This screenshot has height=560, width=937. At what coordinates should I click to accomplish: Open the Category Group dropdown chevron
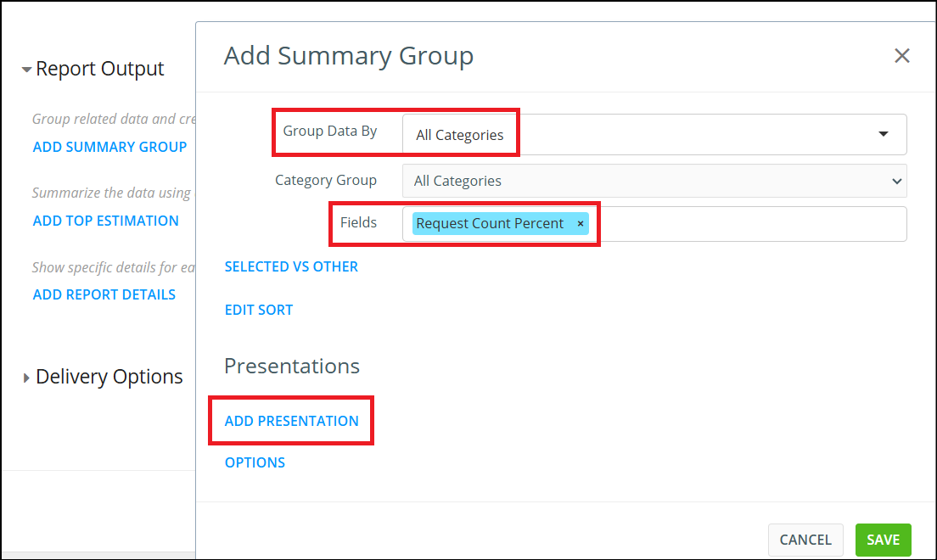pyautogui.click(x=896, y=181)
